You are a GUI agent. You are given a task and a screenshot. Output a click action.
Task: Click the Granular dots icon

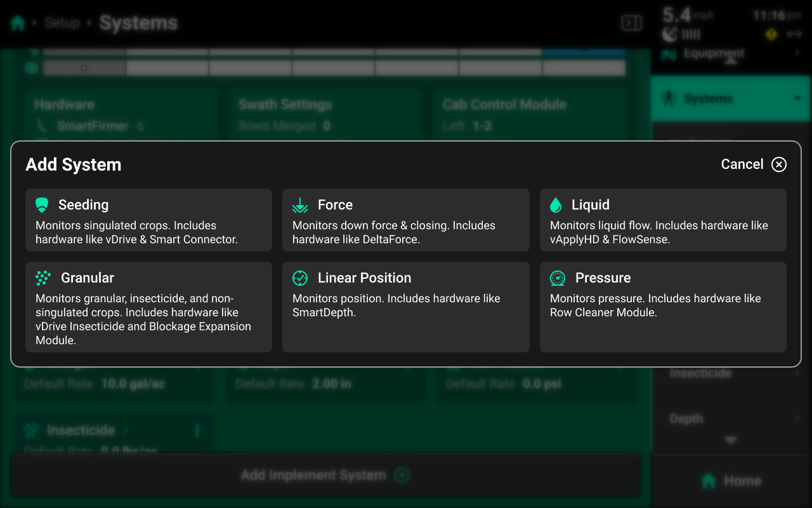click(43, 277)
